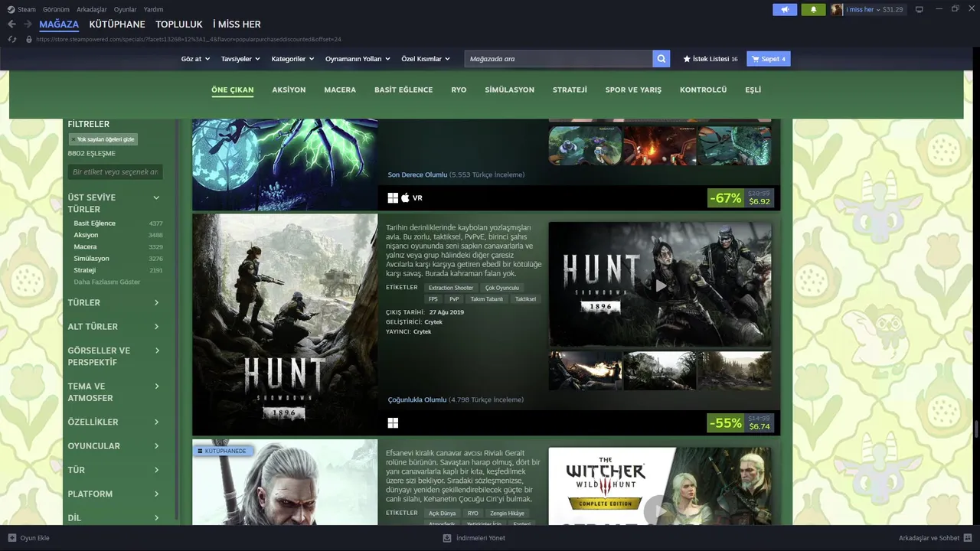Expand the Oynamanın Yolları dropdown
Image resolution: width=980 pixels, height=551 pixels.
pyautogui.click(x=358, y=59)
